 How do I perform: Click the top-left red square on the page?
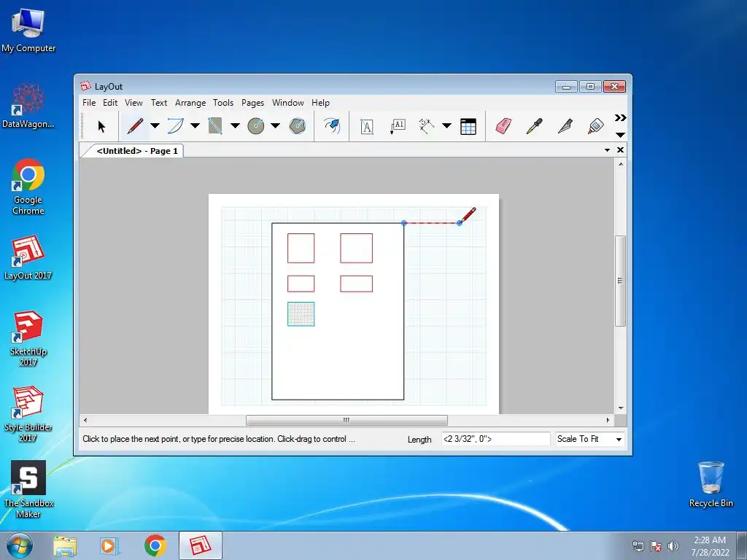pos(301,248)
